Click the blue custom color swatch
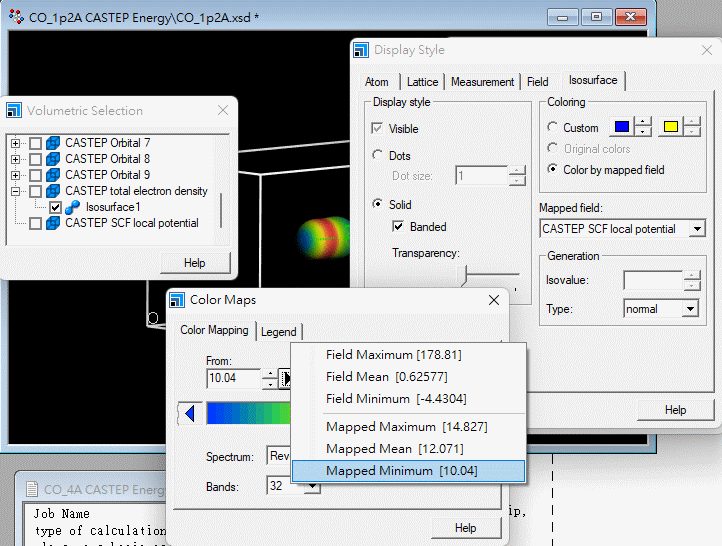 click(620, 127)
